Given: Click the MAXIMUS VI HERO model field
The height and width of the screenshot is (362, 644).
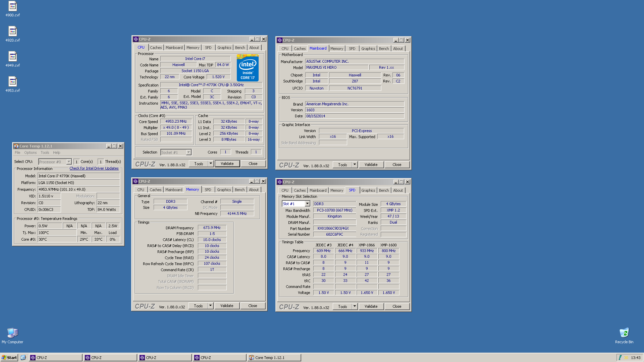Looking at the screenshot, I should tap(337, 67).
